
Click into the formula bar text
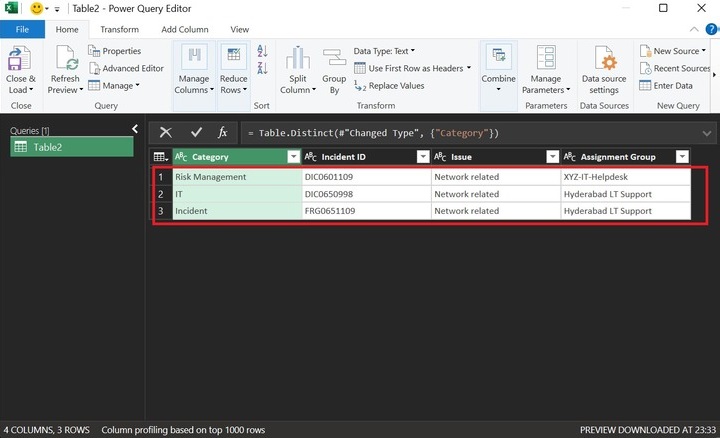coord(373,133)
